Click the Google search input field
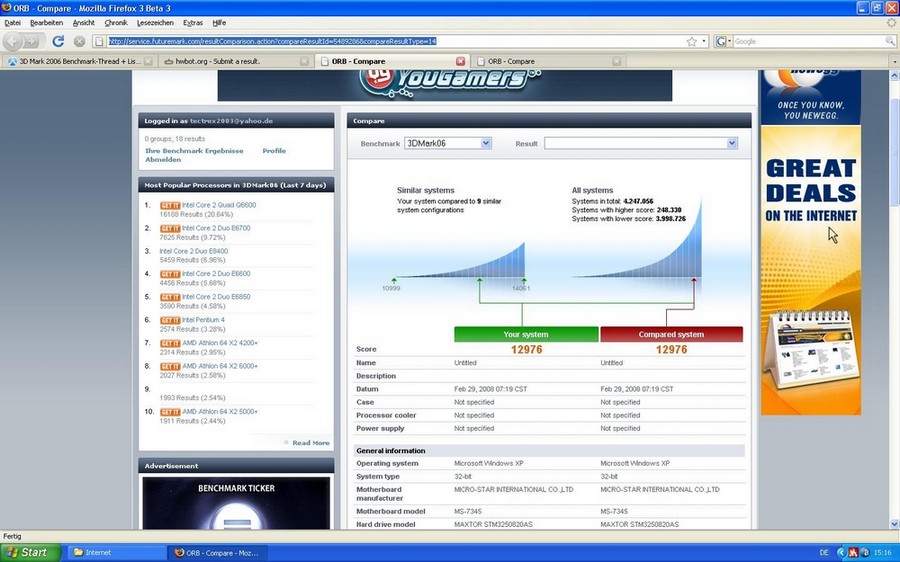Image resolution: width=900 pixels, height=562 pixels. click(x=808, y=41)
